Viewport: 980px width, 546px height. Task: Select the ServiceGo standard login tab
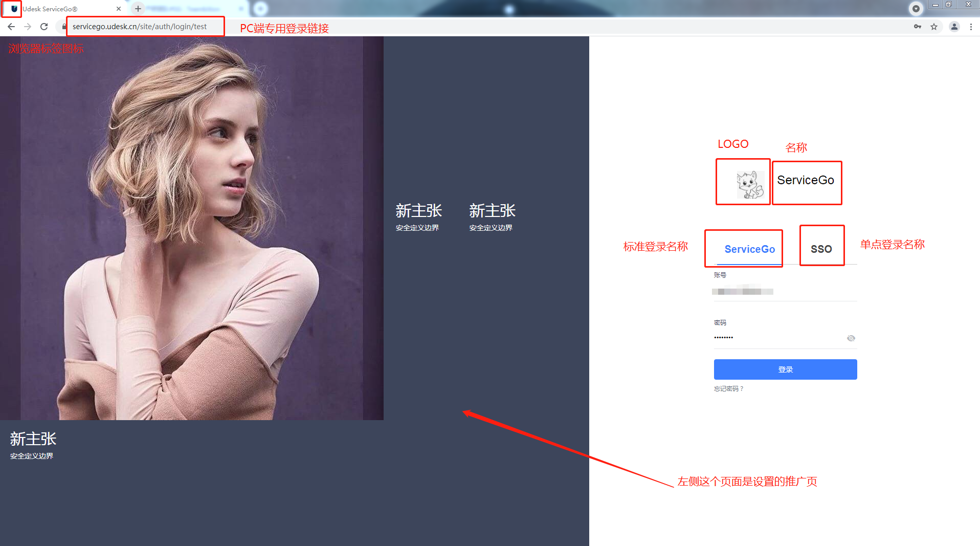(749, 249)
